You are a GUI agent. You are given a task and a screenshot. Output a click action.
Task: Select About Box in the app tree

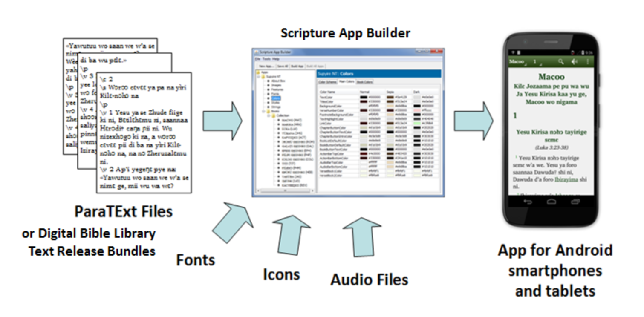pos(278,81)
